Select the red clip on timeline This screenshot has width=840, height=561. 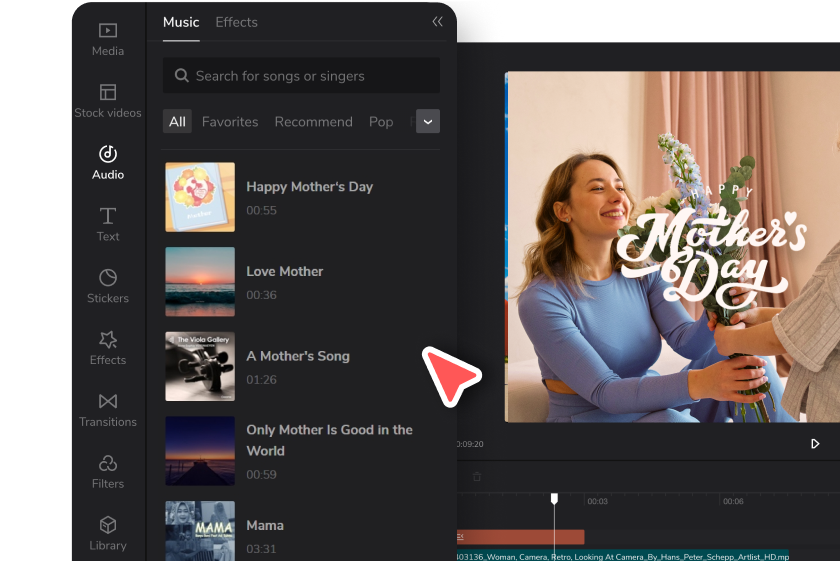click(x=520, y=537)
